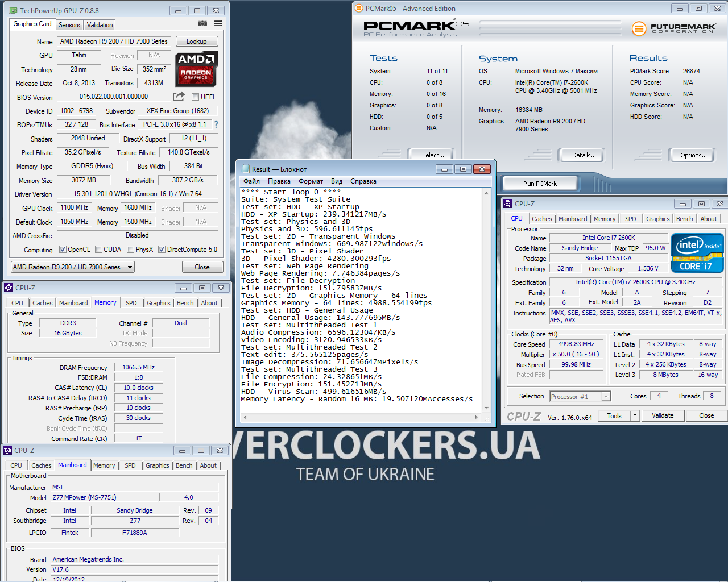Click Notepad's horizontal scroll right arrow
The height and width of the screenshot is (582, 728).
click(x=476, y=417)
